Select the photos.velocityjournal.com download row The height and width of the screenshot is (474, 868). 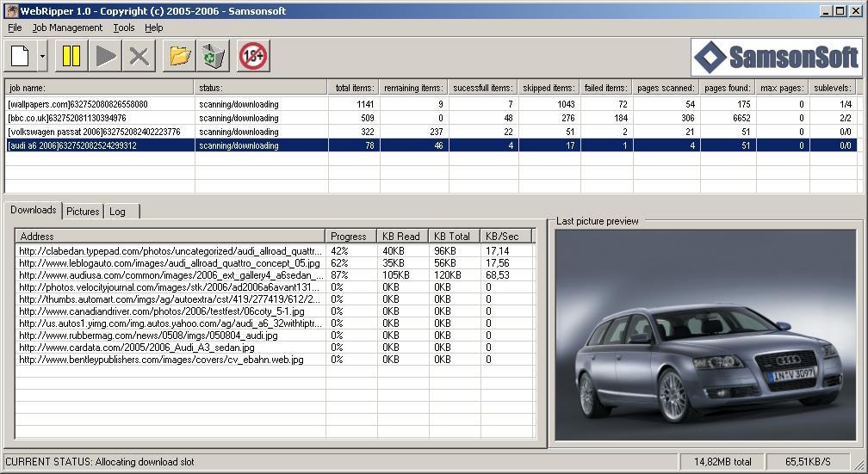click(x=275, y=287)
